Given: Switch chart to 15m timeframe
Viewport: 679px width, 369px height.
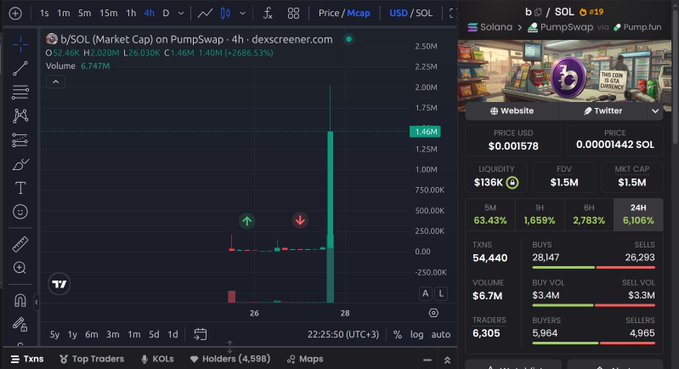Looking at the screenshot, I should click(x=108, y=13).
